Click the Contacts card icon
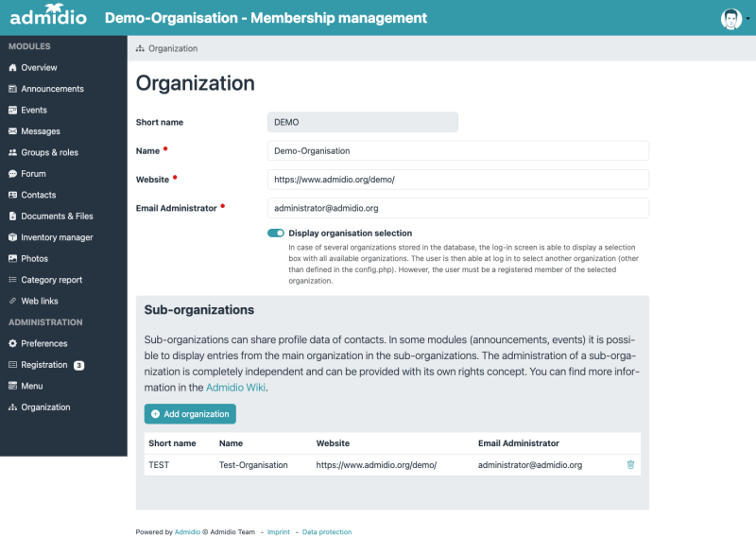 click(x=12, y=196)
